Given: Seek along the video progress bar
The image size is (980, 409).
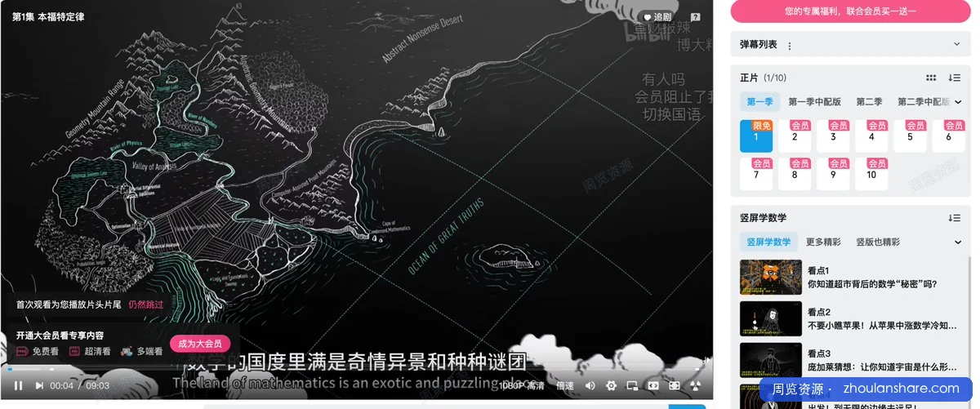Looking at the screenshot, I should pyautogui.click(x=356, y=369).
